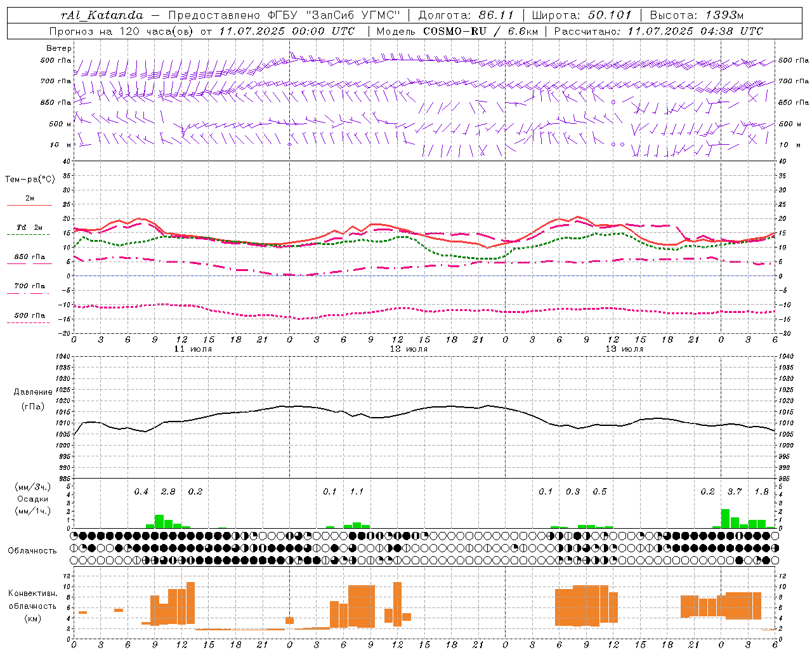Click the 'Осадки' precipitation label
812x650 pixels.
click(x=32, y=499)
